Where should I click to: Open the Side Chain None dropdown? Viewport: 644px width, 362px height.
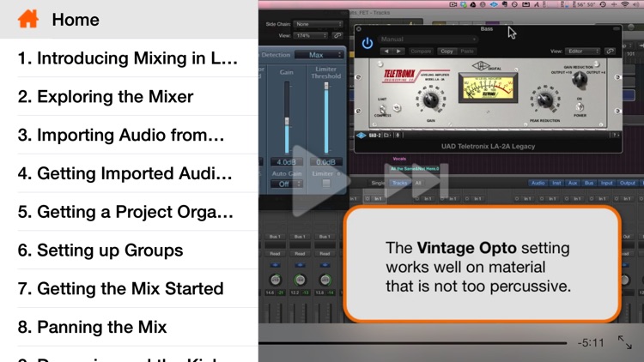pos(318,24)
